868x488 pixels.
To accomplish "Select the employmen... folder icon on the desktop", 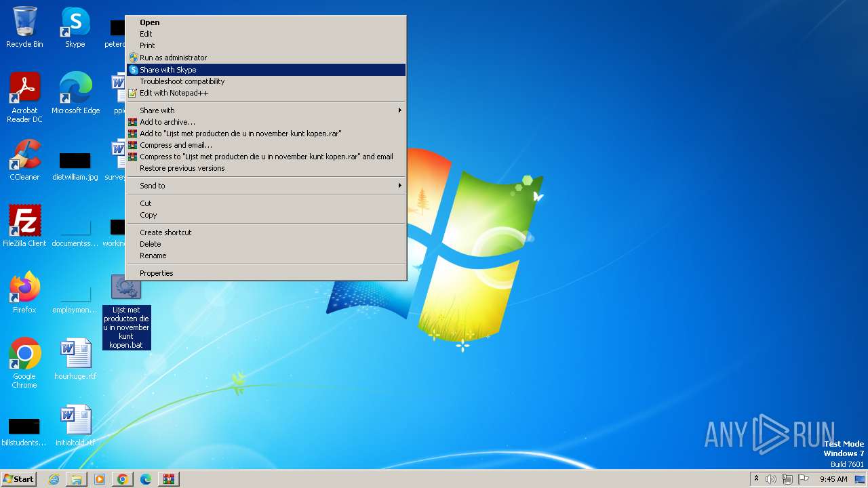I will tap(75, 297).
